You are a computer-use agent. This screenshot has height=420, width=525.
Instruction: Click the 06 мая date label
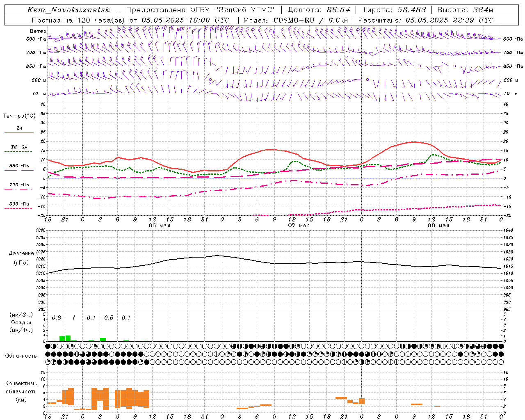159,226
